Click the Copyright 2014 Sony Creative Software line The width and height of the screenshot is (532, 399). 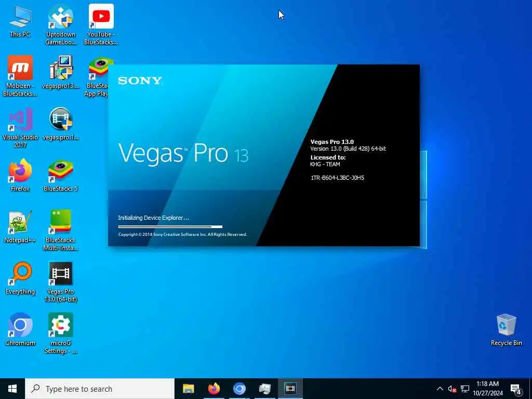(x=182, y=234)
